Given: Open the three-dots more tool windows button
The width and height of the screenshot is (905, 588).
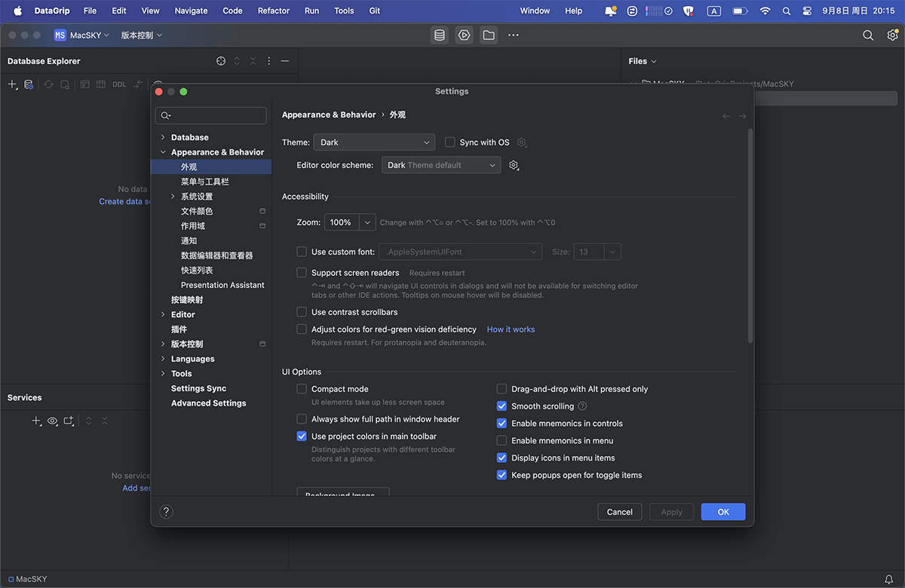Looking at the screenshot, I should pos(514,35).
